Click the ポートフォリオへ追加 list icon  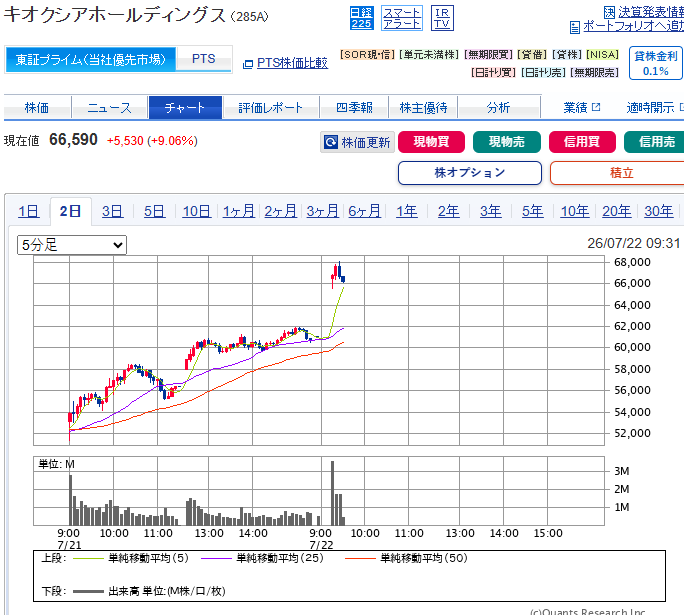pos(575,27)
